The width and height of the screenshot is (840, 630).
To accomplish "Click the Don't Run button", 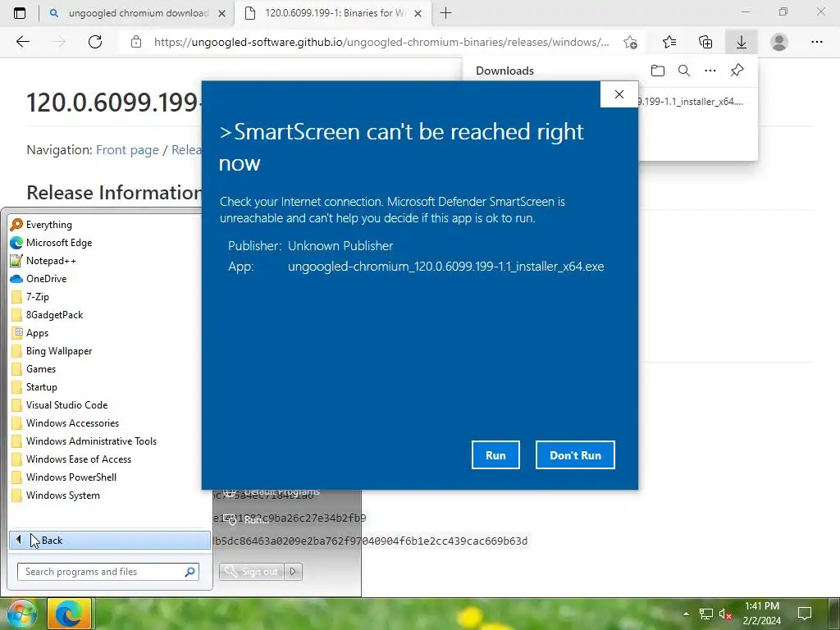I will point(575,454).
